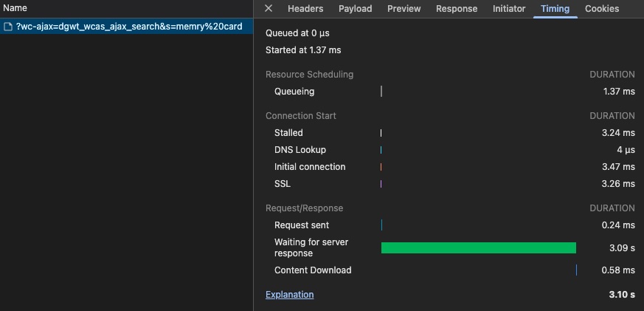The height and width of the screenshot is (311, 644).
Task: Click the 'Started at 1.37 ms' text
Action: point(303,50)
